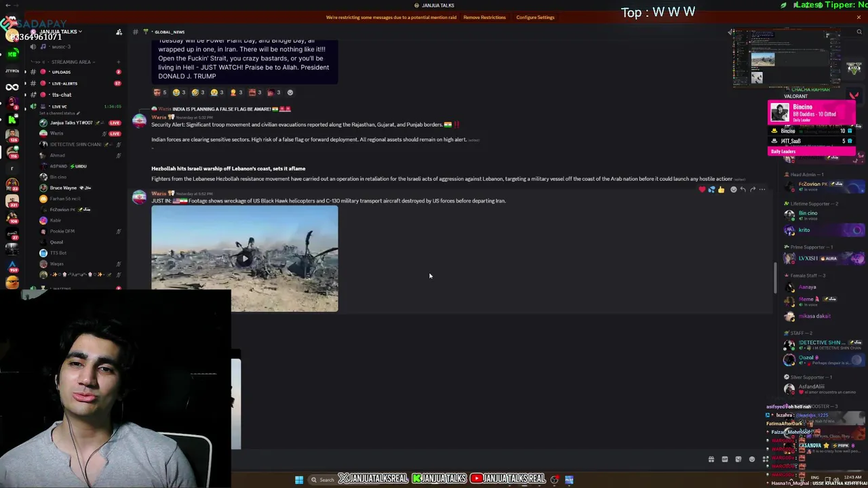Click the plus icon beside Streaming Area
This screenshot has width=868, height=488.
[x=118, y=62]
